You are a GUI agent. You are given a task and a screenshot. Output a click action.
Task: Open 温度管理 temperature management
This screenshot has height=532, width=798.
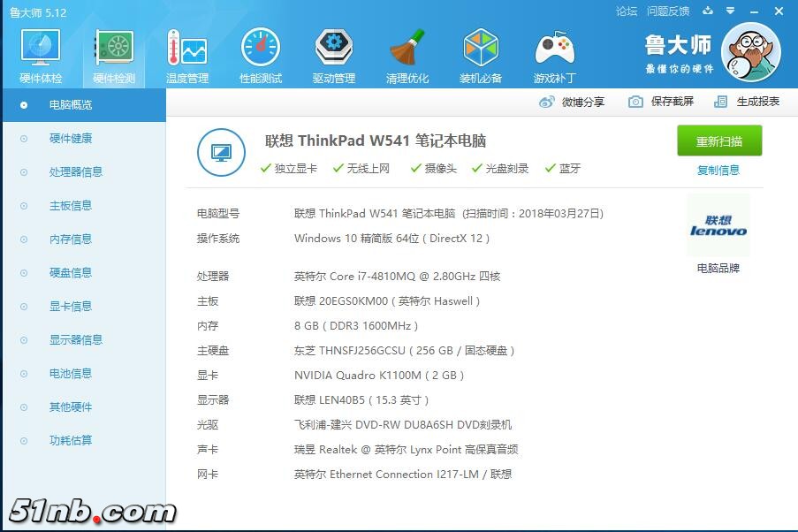186,53
